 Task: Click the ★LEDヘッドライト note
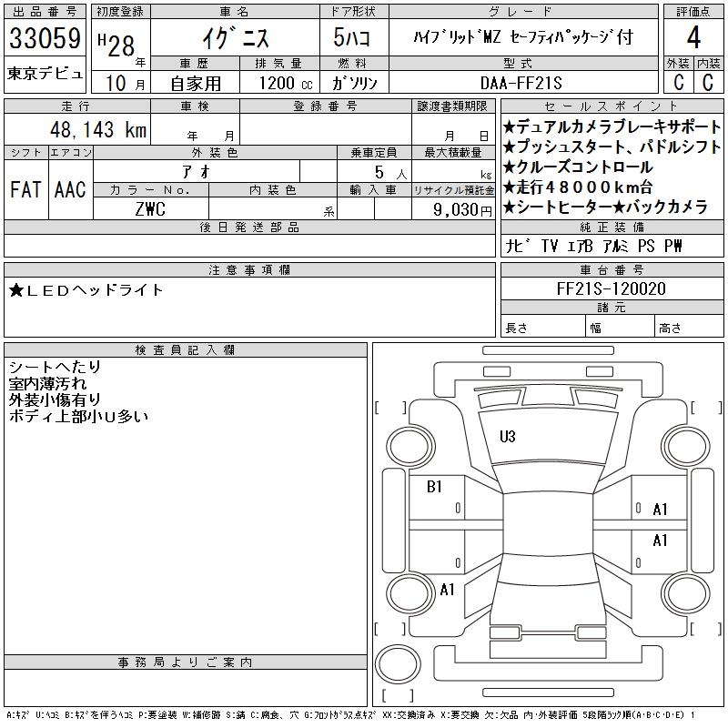(86, 290)
